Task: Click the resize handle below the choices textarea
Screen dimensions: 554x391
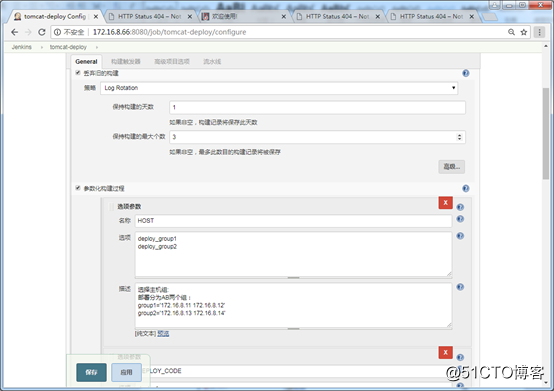Action: click(293, 278)
